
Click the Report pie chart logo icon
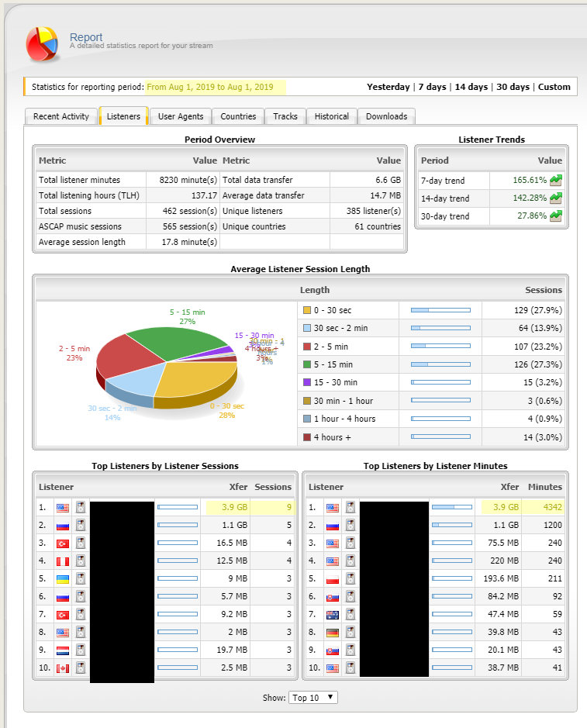tap(43, 44)
